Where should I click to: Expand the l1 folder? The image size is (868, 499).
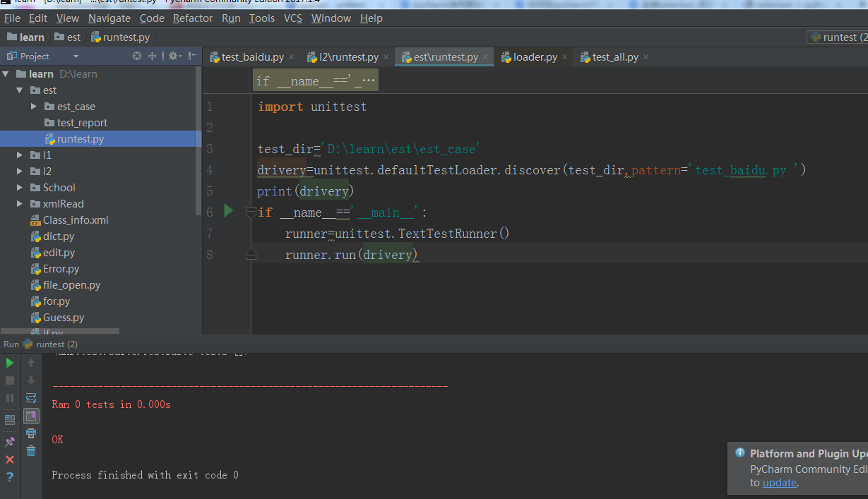19,155
